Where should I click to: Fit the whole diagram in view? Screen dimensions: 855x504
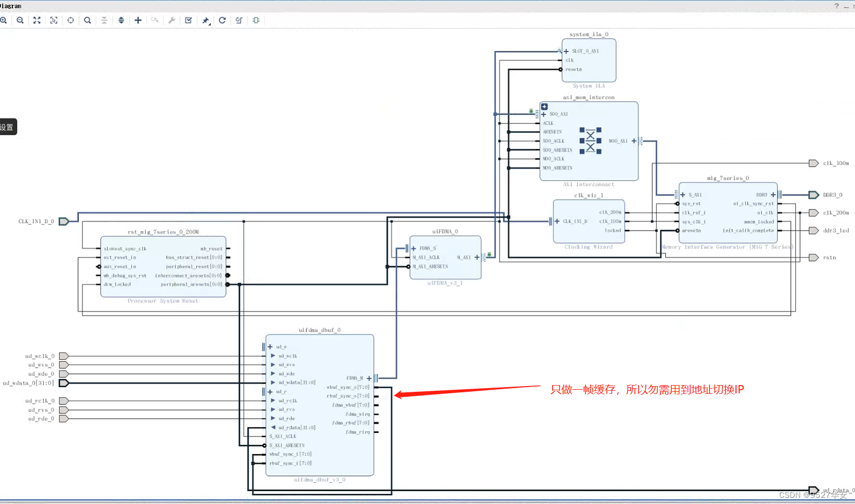[x=37, y=21]
